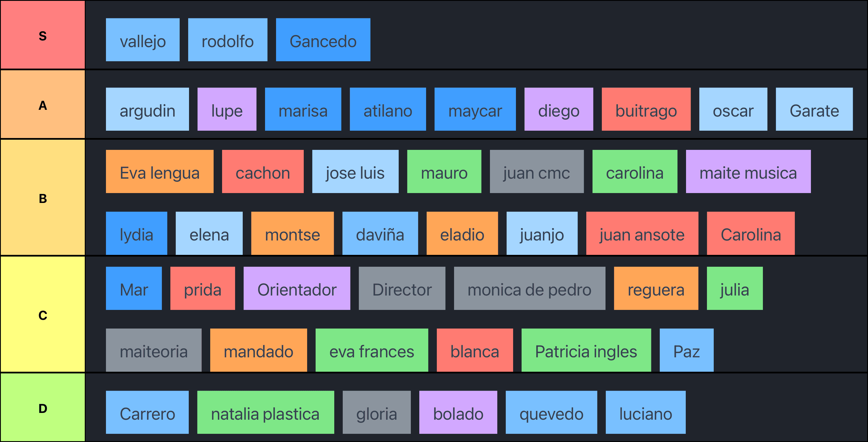Pick the red buitrago tile
The height and width of the screenshot is (442, 868).
click(x=646, y=109)
